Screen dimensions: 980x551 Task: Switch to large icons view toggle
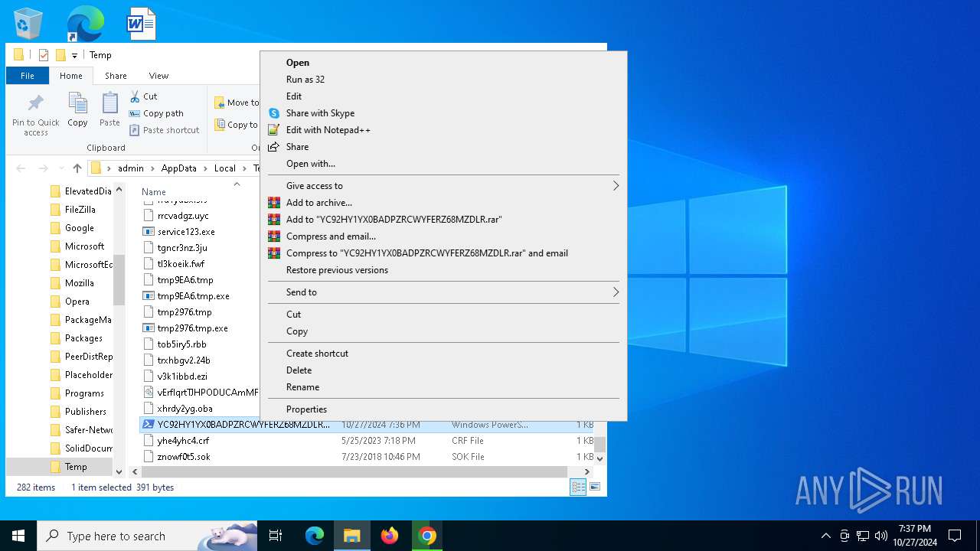click(x=595, y=487)
